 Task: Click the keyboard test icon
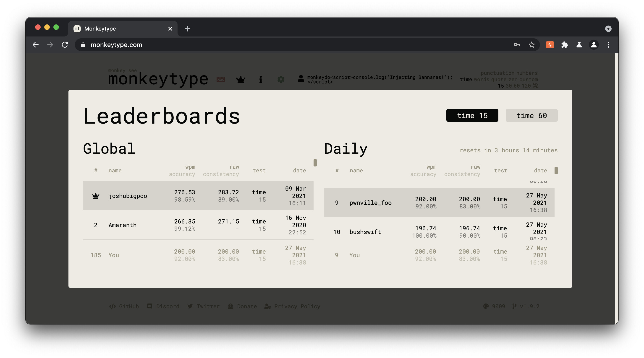(220, 79)
